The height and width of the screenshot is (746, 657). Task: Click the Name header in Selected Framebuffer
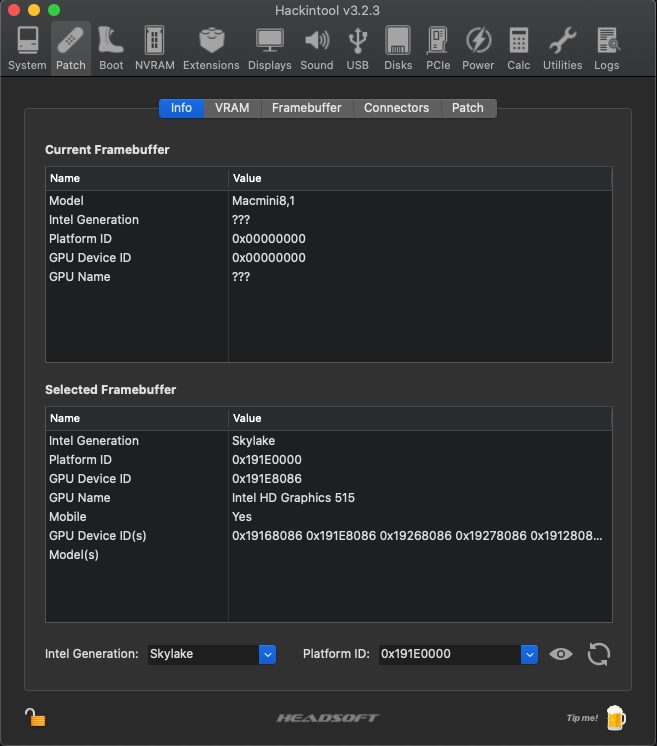137,418
